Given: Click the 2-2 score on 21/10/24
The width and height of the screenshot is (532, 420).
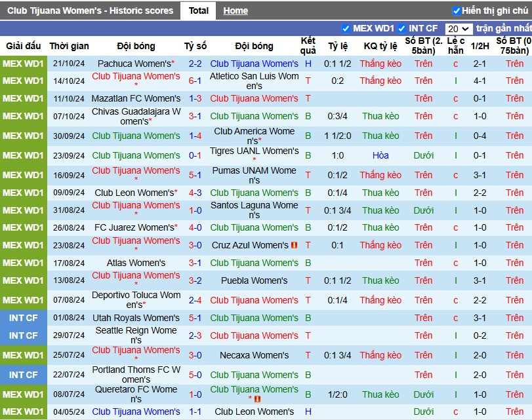Looking at the screenshot, I should tap(195, 64).
